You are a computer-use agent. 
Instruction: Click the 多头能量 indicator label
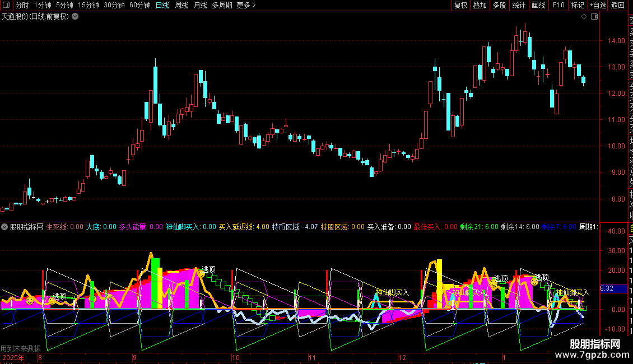click(x=141, y=227)
